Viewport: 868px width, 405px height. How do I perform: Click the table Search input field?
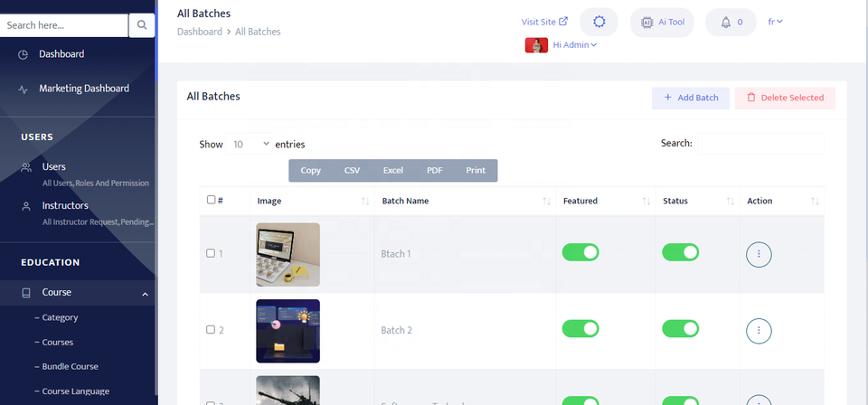(x=760, y=143)
